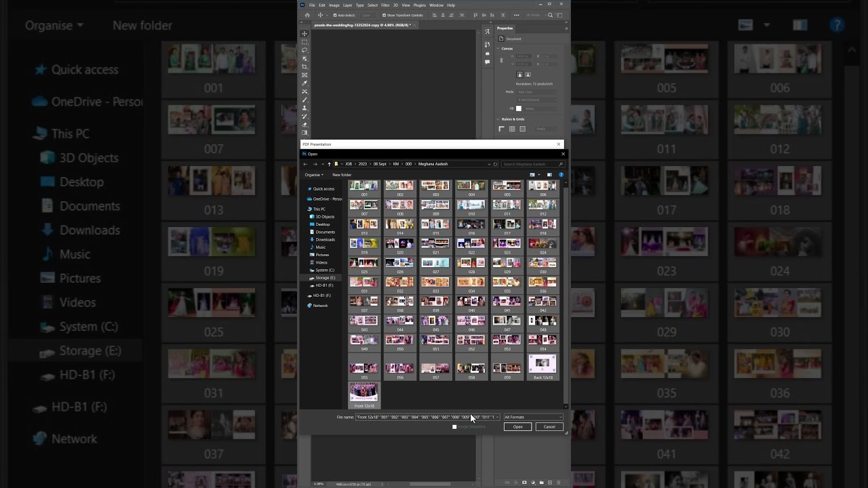This screenshot has height=488, width=868.
Task: Expand the address bar previous locations arrow
Action: click(x=489, y=164)
